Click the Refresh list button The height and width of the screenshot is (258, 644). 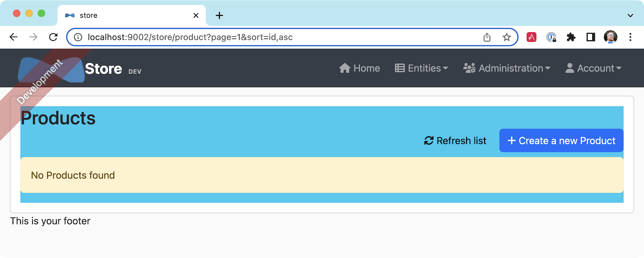pos(455,141)
